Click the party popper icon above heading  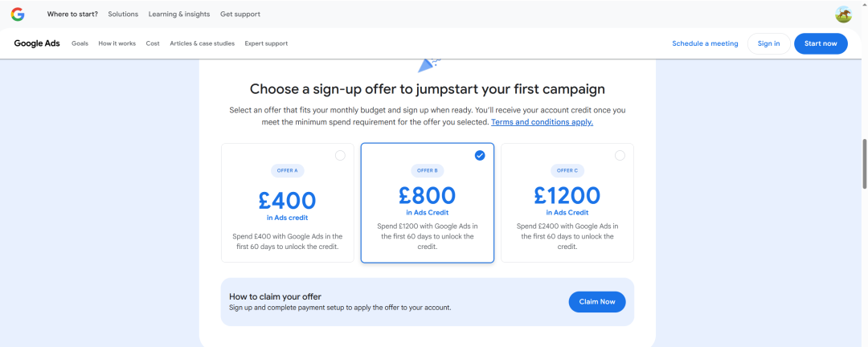point(428,64)
